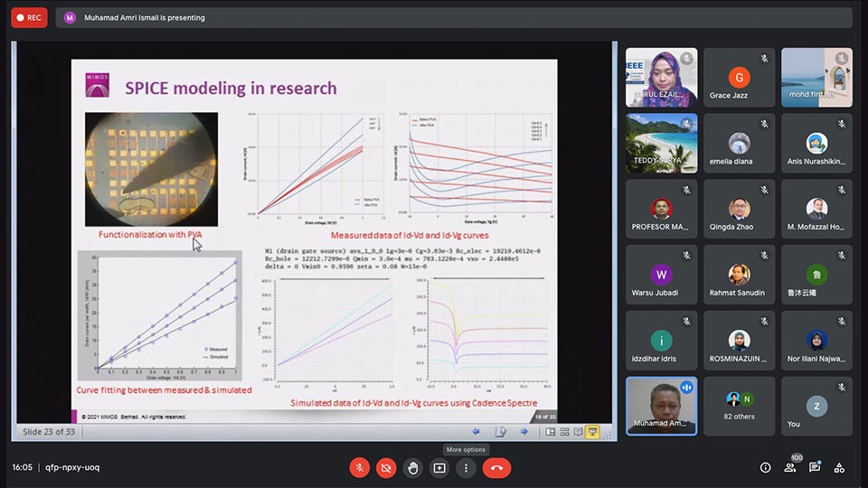Viewport: 868px width, 488px height.
Task: Select the slideshow view button in presentation
Action: click(x=593, y=432)
